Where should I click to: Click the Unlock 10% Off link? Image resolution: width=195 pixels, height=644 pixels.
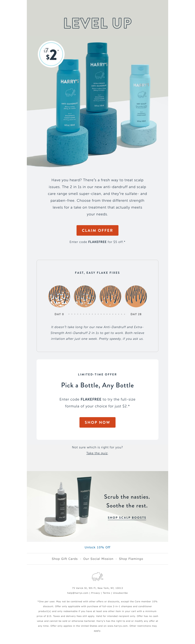point(97,547)
